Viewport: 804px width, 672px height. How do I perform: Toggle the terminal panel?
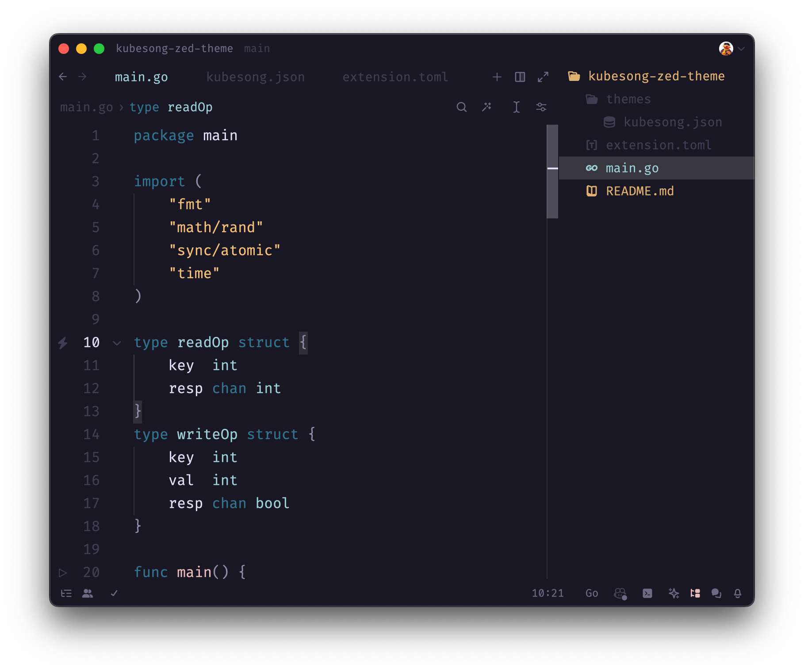[647, 593]
